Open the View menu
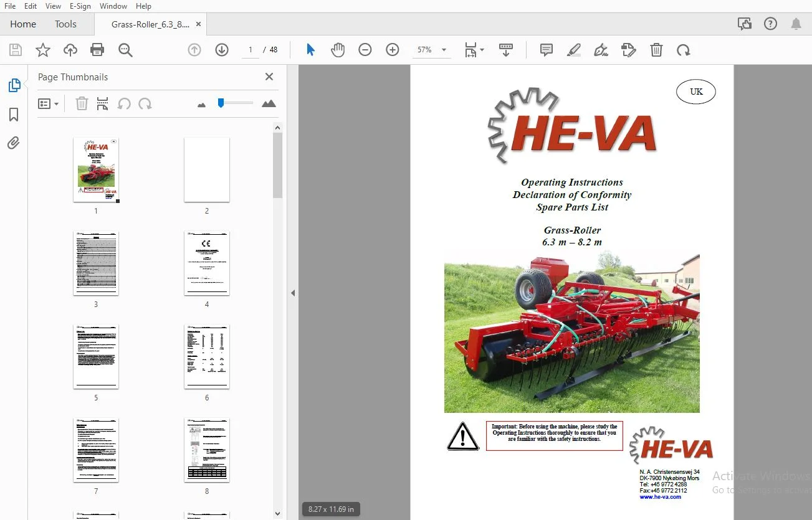 point(54,6)
